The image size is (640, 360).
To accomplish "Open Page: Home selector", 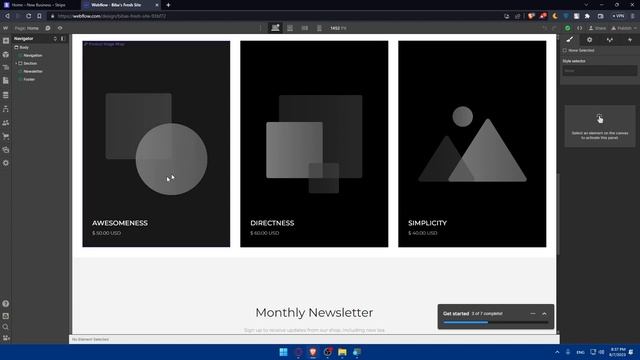I will click(27, 28).
